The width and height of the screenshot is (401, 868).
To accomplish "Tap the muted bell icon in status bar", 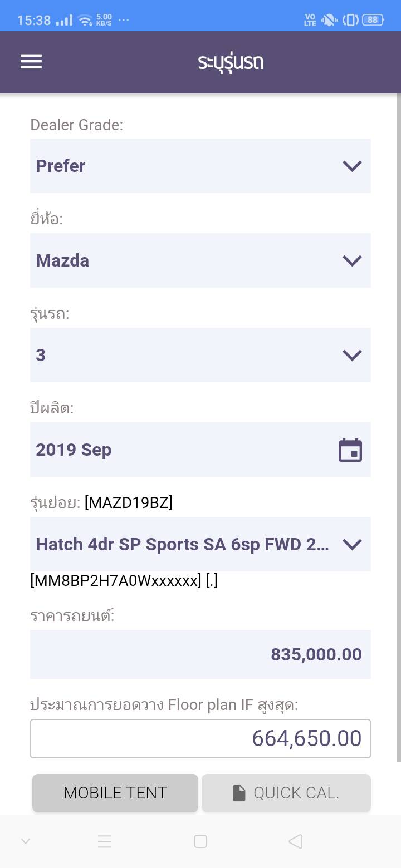I will pos(329,20).
